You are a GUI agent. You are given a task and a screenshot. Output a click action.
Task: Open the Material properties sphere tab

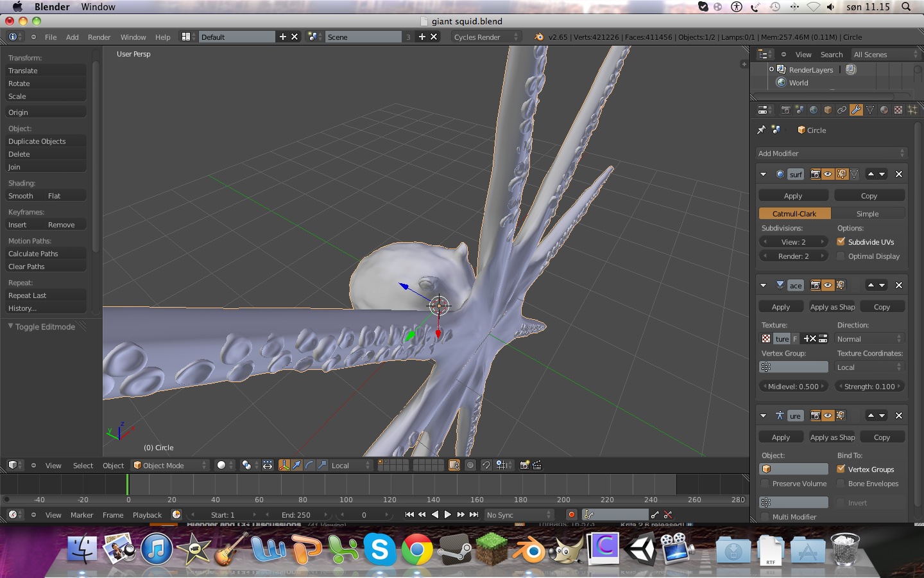(x=884, y=110)
